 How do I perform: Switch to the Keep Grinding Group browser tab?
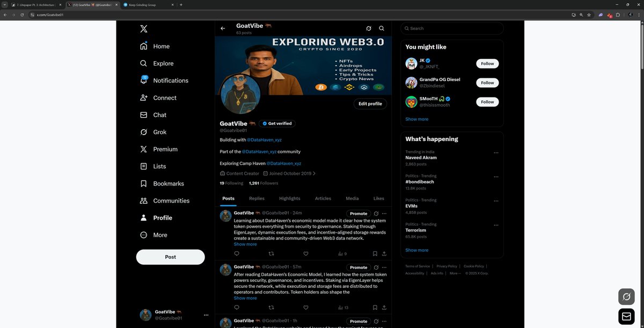[x=149, y=5]
